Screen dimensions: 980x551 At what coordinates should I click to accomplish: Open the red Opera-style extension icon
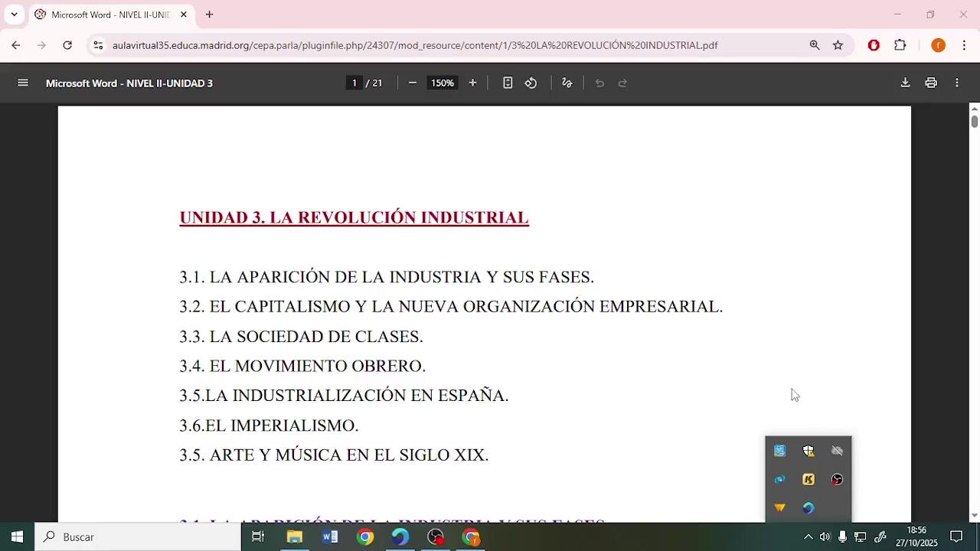[874, 45]
